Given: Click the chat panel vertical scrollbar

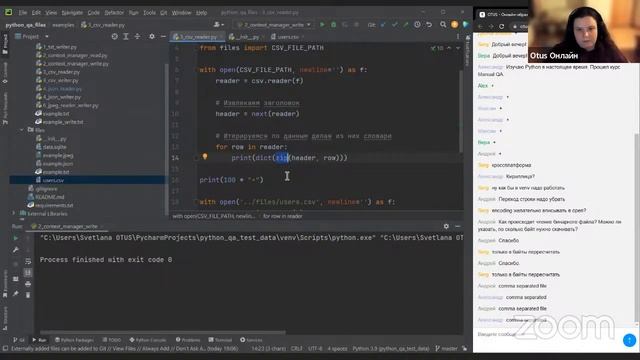Looking at the screenshot, I should pyautogui.click(x=637, y=227).
